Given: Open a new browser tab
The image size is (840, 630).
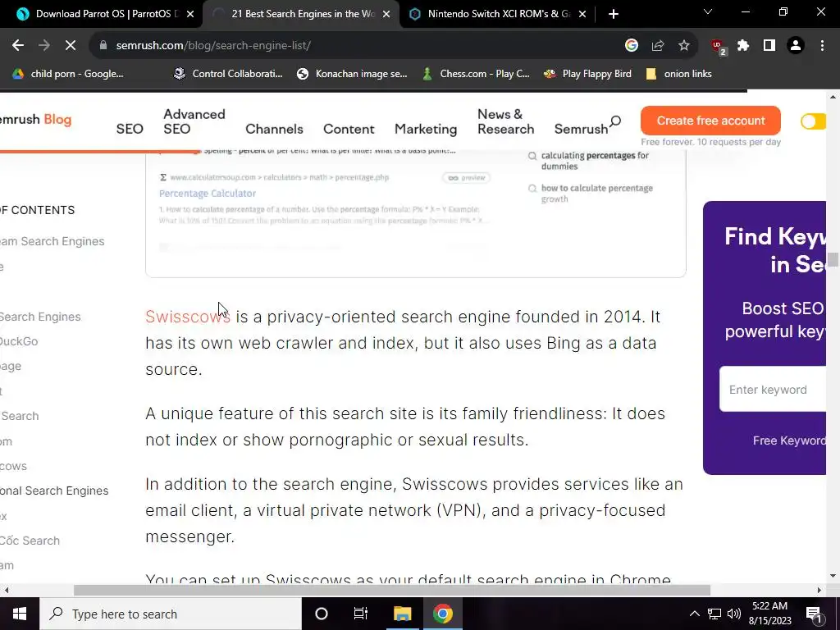Looking at the screenshot, I should (614, 14).
